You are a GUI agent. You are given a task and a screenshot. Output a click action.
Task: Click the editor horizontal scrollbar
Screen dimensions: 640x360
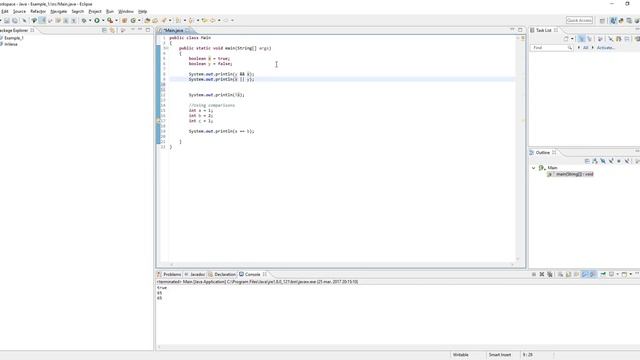(x=342, y=264)
